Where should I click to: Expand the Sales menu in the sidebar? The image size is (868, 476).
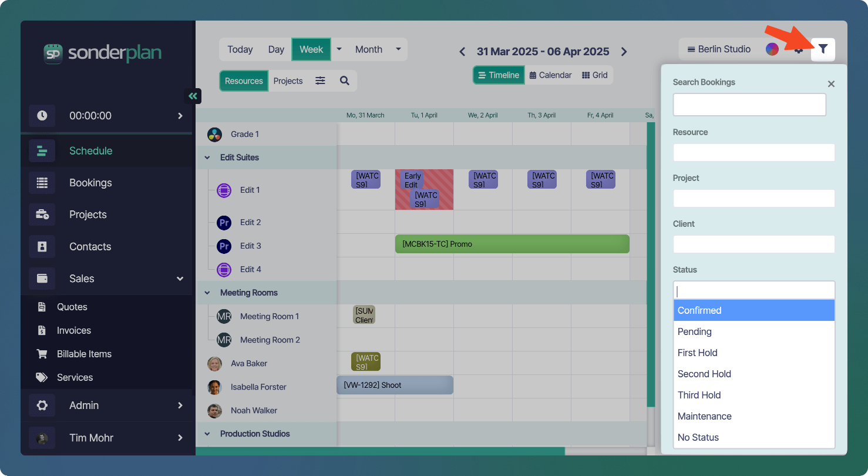point(180,279)
